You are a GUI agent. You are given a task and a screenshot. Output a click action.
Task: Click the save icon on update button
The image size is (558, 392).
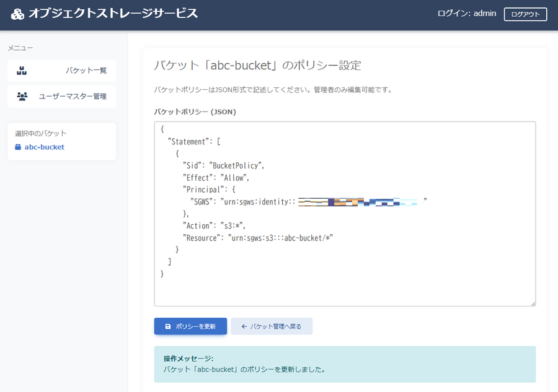pyautogui.click(x=168, y=326)
